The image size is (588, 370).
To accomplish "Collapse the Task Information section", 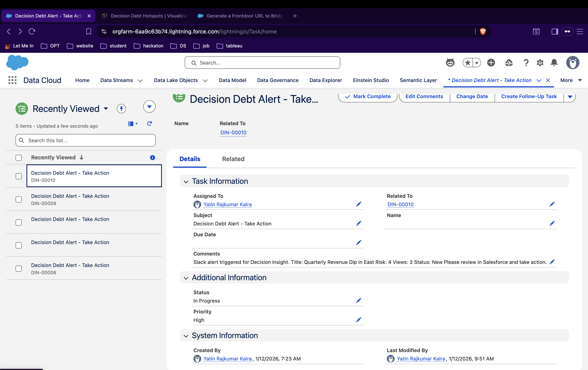I will point(186,182).
